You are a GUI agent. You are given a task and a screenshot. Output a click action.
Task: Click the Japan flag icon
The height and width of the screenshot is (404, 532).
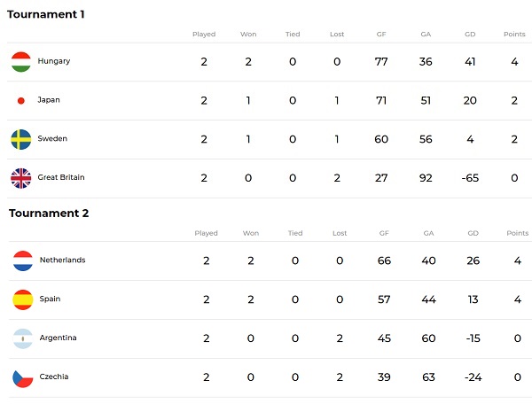tap(21, 101)
